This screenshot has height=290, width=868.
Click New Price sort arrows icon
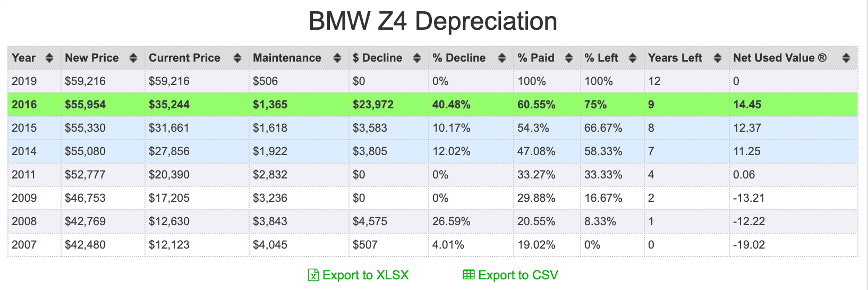[133, 58]
